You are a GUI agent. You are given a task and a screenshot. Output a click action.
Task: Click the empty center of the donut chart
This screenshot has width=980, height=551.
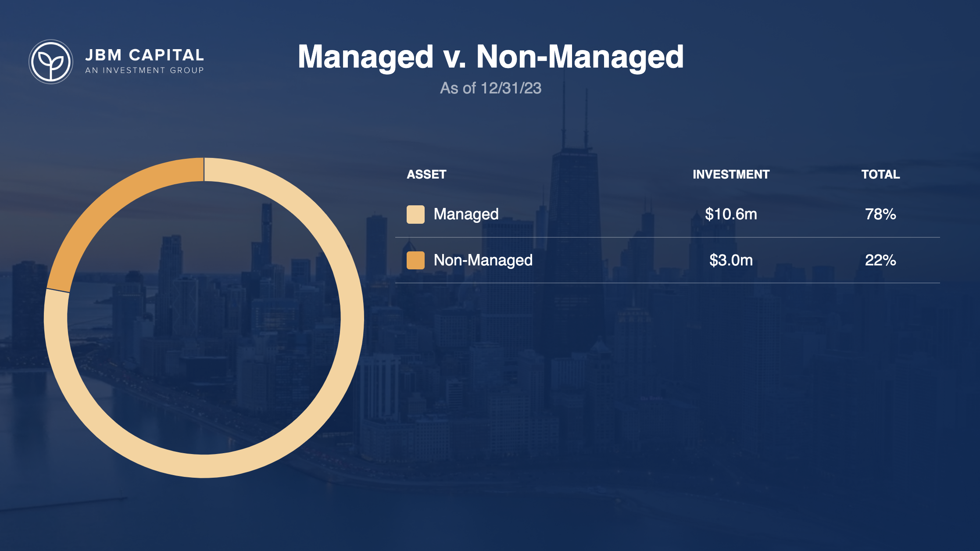pos(204,318)
